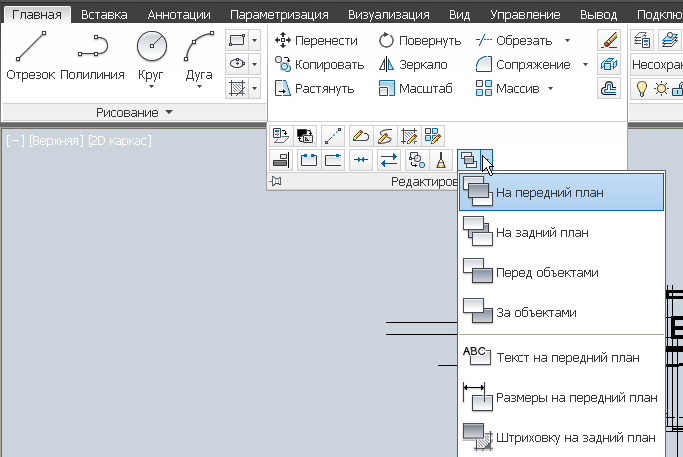Select the Круг circle tool

151,54
